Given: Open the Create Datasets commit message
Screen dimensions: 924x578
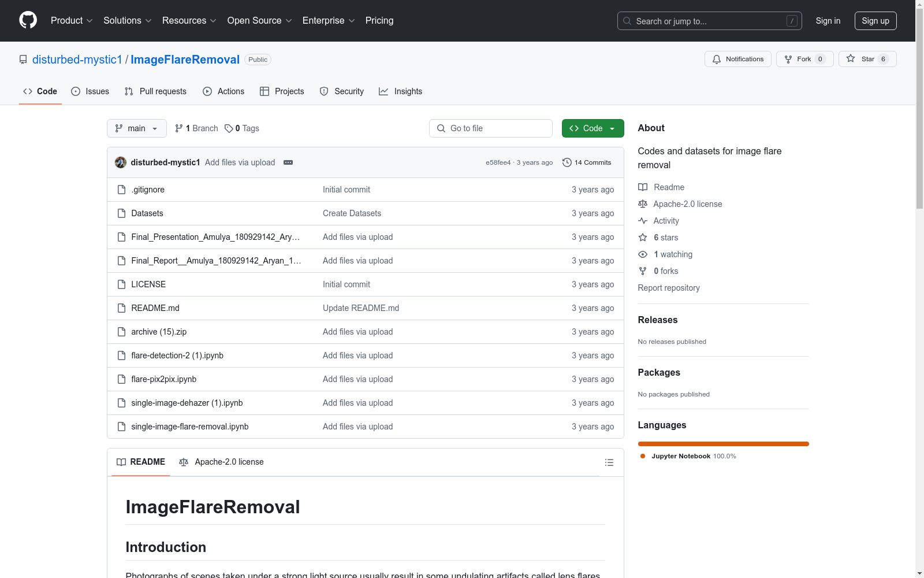Looking at the screenshot, I should 352,213.
